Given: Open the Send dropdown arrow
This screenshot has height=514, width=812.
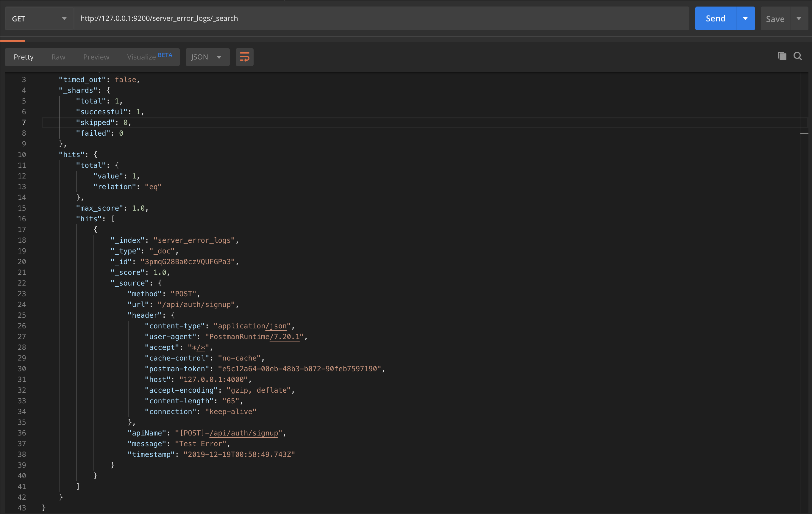Looking at the screenshot, I should [x=745, y=18].
